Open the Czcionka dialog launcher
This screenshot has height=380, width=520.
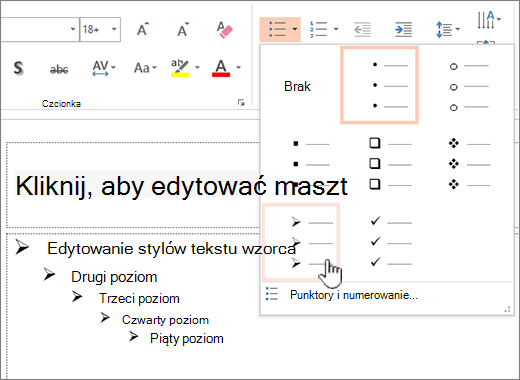(x=241, y=103)
